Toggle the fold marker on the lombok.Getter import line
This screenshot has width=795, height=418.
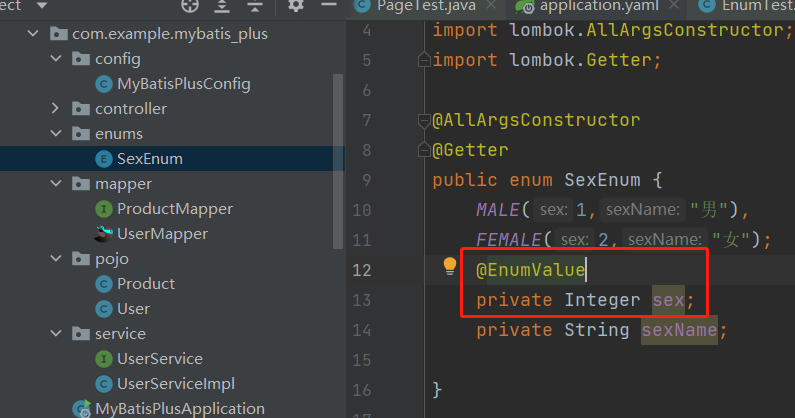pos(424,61)
